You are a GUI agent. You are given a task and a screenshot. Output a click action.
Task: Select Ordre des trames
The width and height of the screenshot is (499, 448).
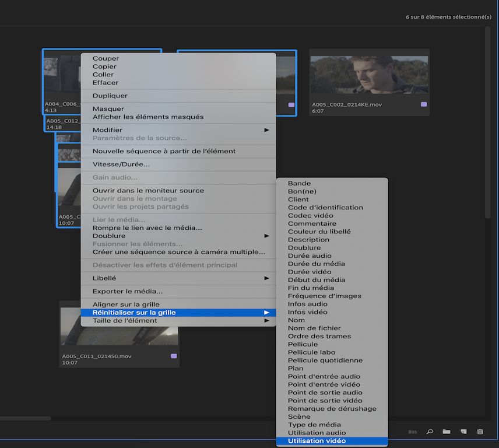click(332, 336)
